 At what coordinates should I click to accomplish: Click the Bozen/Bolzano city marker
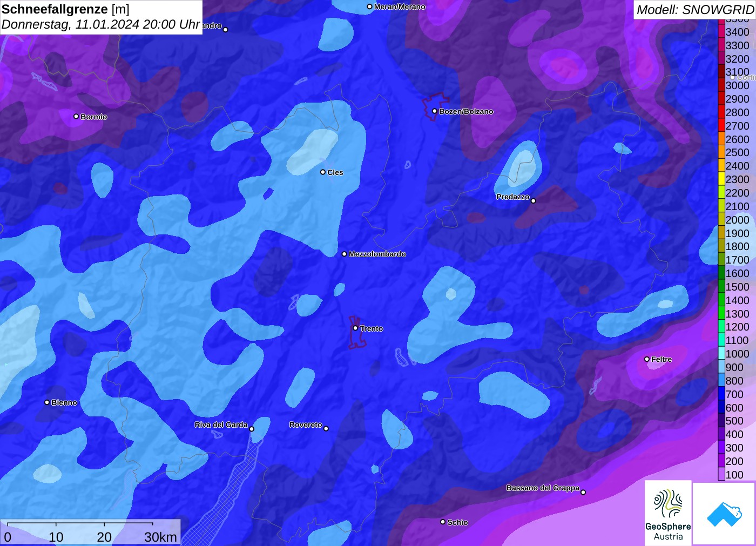tap(434, 111)
